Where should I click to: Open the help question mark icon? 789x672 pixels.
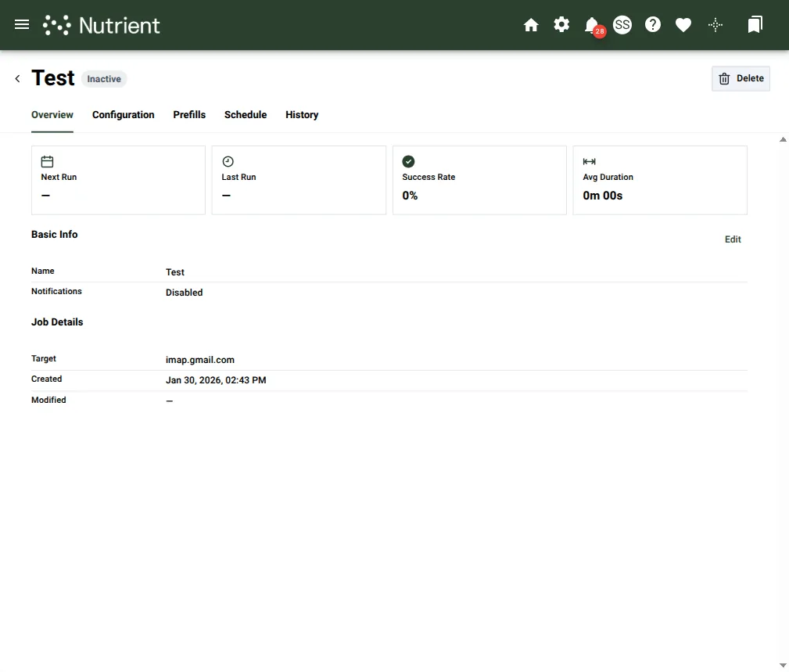click(653, 25)
